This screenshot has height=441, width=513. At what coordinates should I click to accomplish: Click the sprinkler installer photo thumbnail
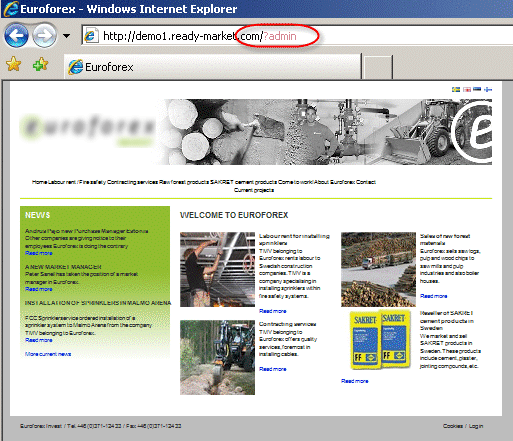tap(217, 269)
